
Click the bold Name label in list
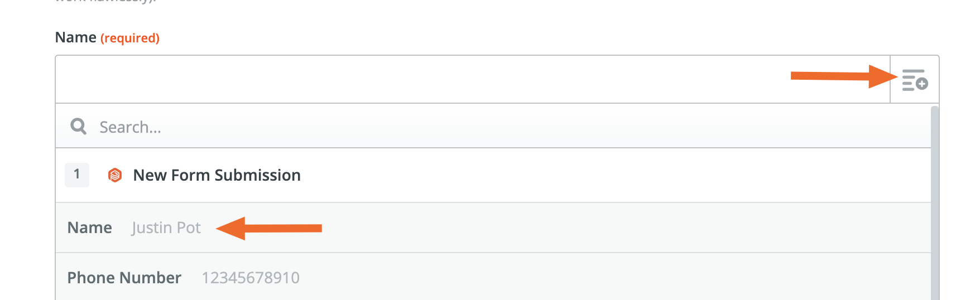click(x=89, y=228)
